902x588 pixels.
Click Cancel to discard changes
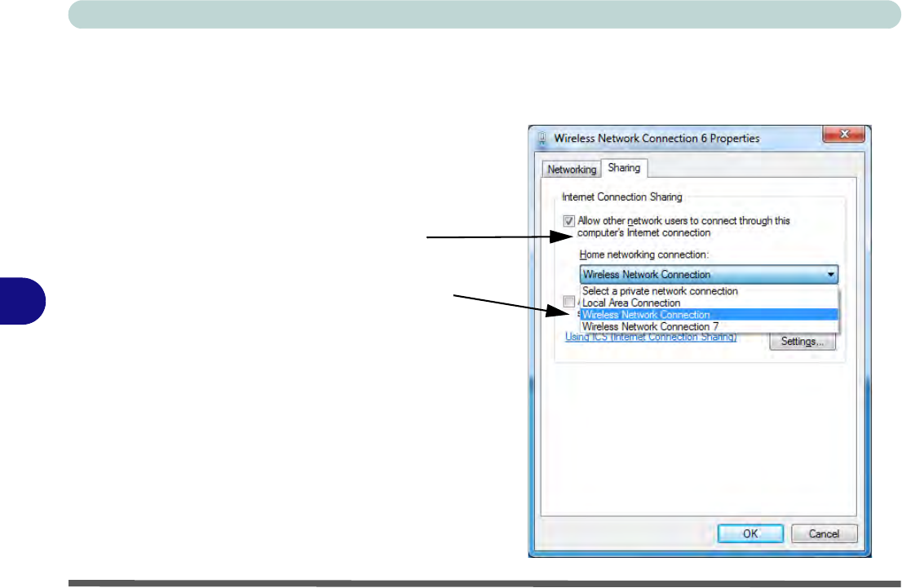pos(824,533)
